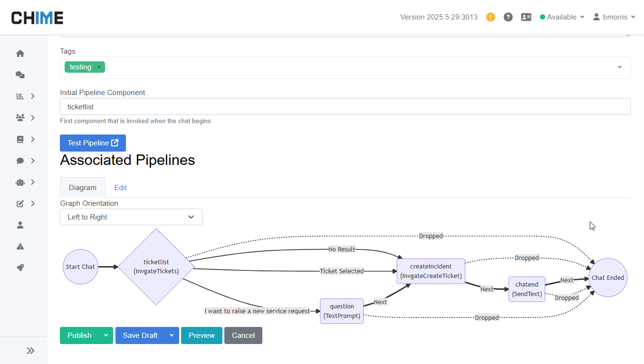Select the question TextPrompt node
Screen dimensions: 644x364
tap(342, 311)
